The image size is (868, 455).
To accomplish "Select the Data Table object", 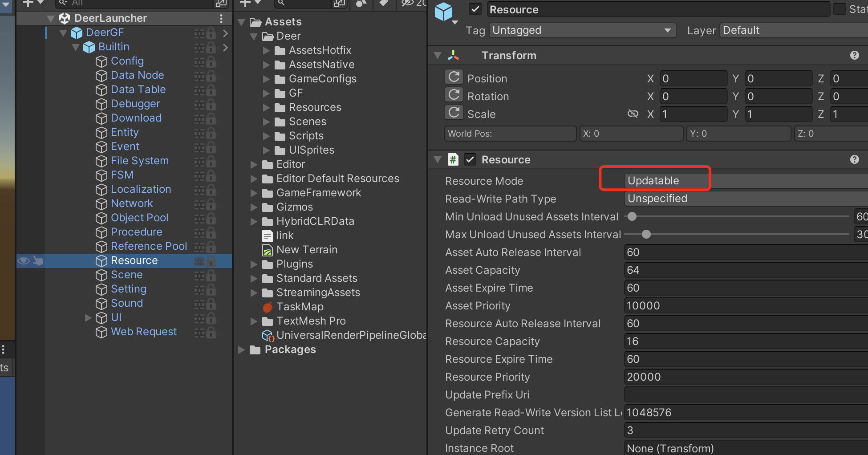I will (x=138, y=89).
